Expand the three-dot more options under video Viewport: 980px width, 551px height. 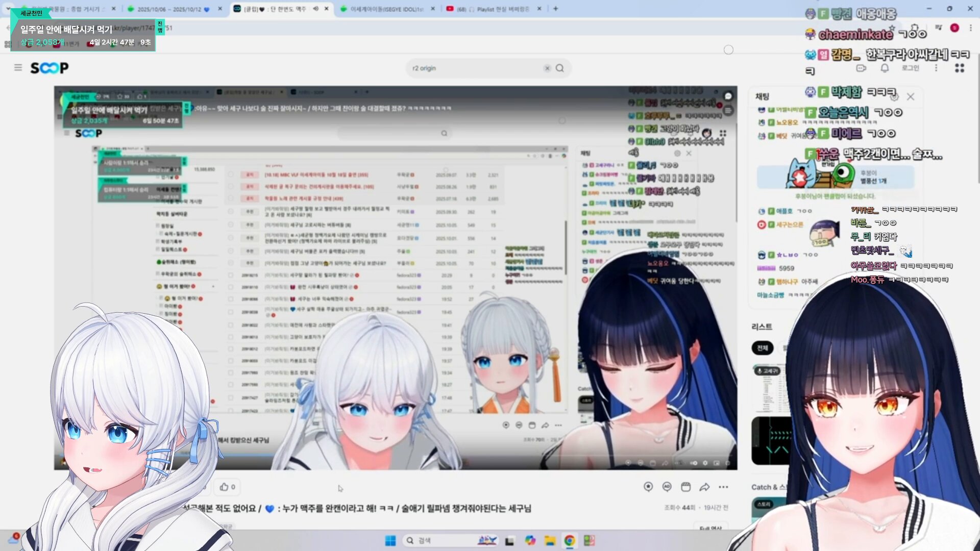723,487
